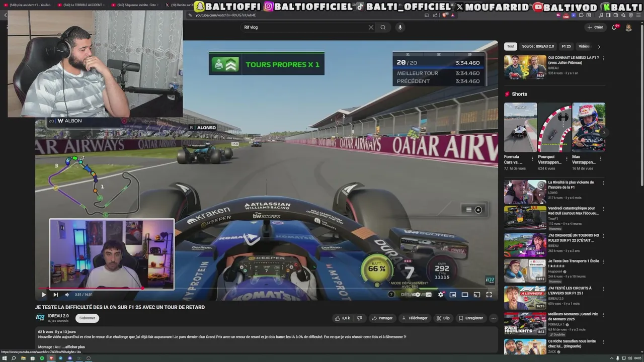Toggle autoplay switch in player
This screenshot has width=644, height=362.
tap(416, 295)
